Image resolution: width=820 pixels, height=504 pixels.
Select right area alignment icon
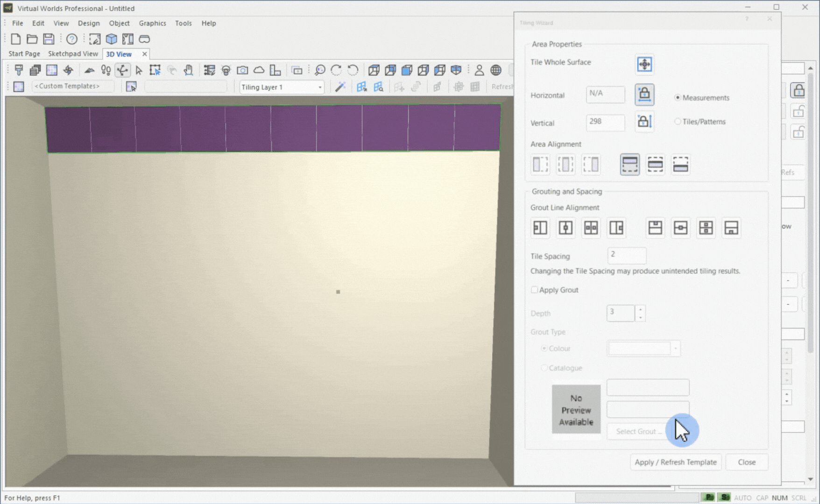tap(591, 164)
